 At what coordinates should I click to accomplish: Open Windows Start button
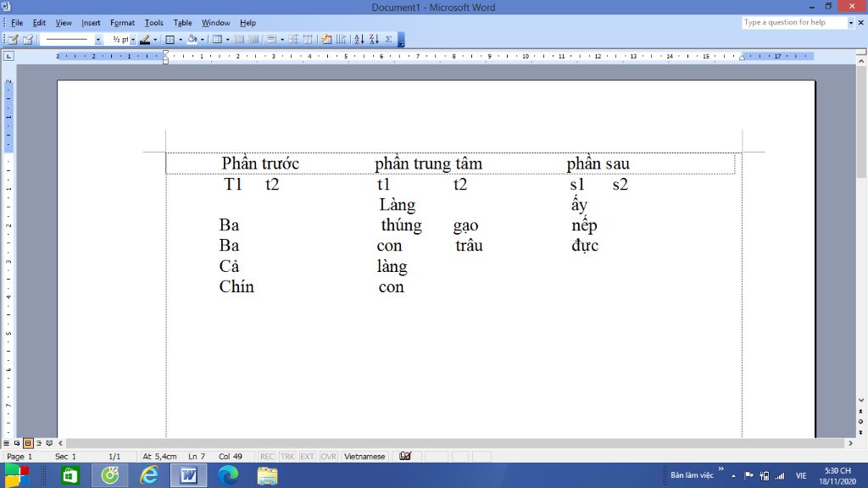point(17,476)
